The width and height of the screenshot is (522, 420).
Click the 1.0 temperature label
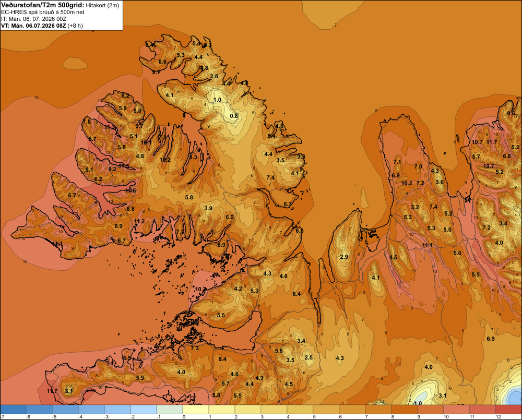[217, 100]
